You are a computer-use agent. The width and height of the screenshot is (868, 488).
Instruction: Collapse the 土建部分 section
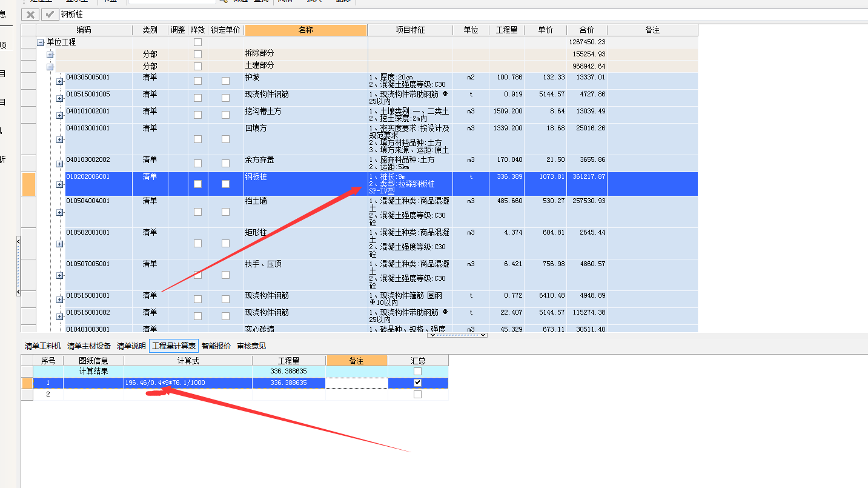click(50, 67)
